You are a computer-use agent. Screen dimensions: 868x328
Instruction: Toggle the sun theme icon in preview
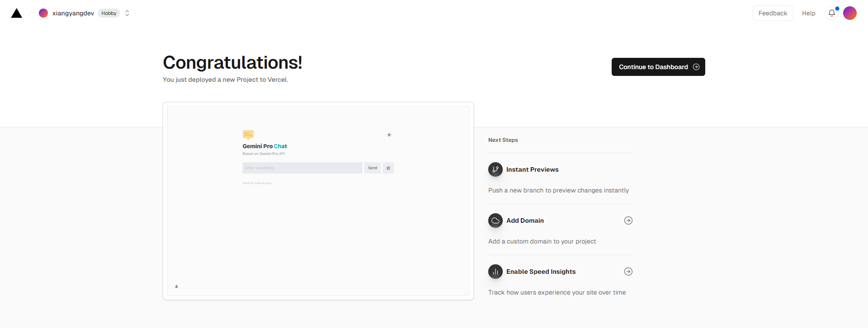click(389, 135)
